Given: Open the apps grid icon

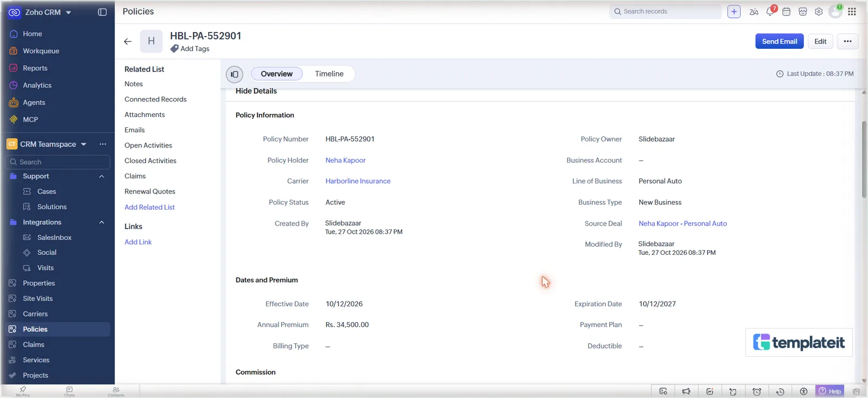Looking at the screenshot, I should tap(852, 11).
